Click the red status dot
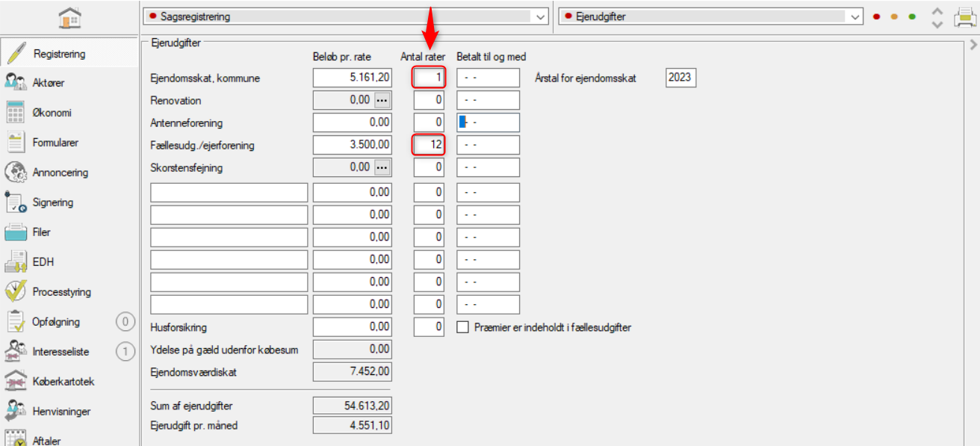 coord(876,16)
